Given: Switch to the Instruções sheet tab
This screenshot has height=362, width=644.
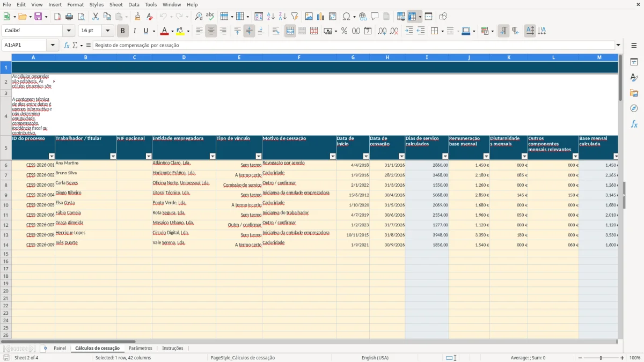Looking at the screenshot, I should (x=173, y=349).
